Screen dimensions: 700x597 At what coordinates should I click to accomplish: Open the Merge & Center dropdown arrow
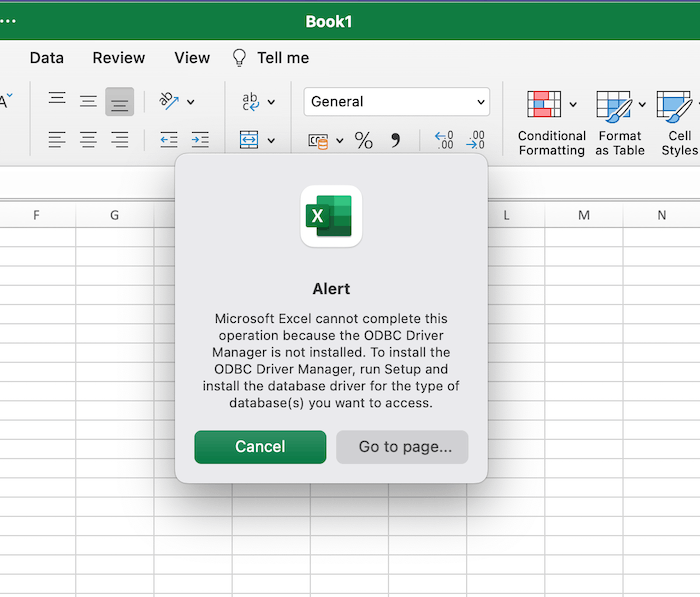pos(271,140)
